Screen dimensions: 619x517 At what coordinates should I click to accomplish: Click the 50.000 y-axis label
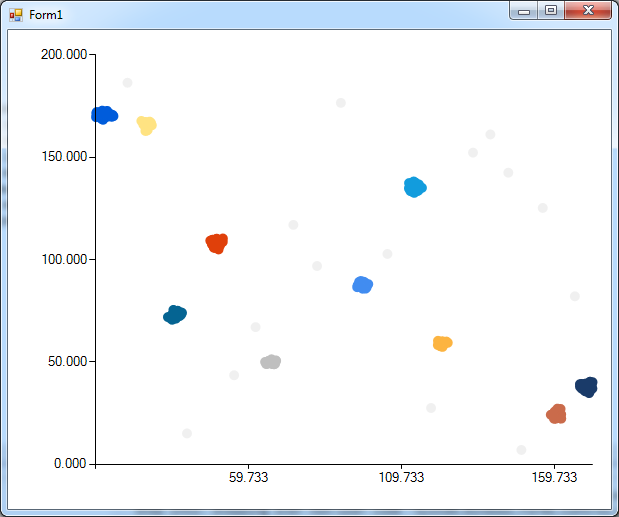68,361
